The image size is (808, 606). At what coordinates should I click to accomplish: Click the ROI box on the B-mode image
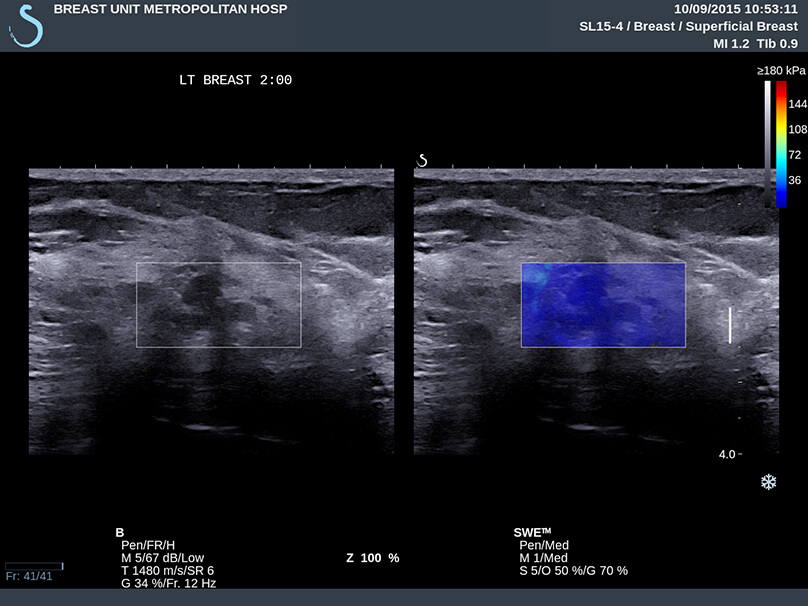tap(218, 305)
